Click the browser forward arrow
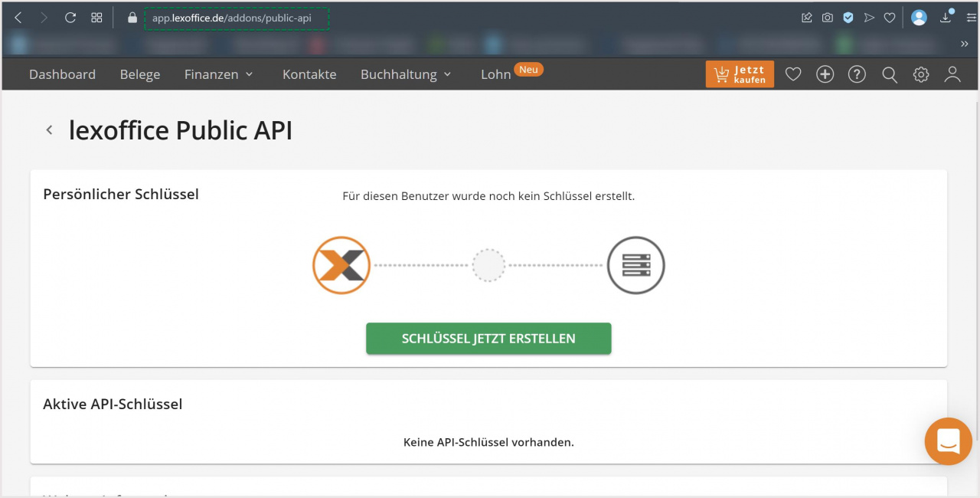 (44, 18)
